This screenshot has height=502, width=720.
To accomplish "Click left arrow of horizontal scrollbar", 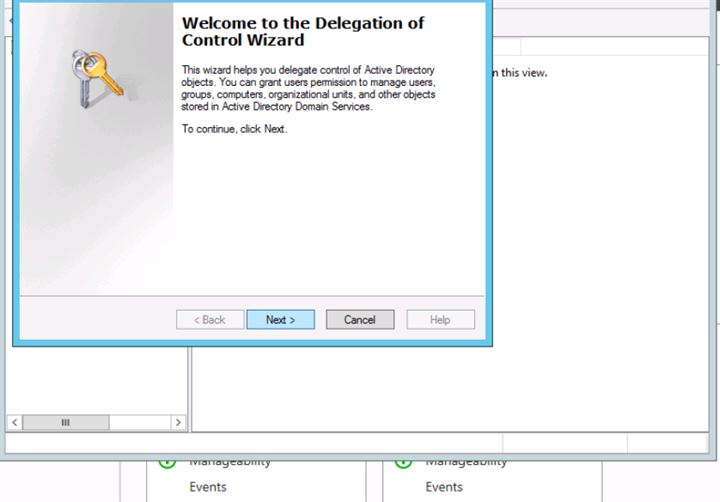I will point(12,422).
